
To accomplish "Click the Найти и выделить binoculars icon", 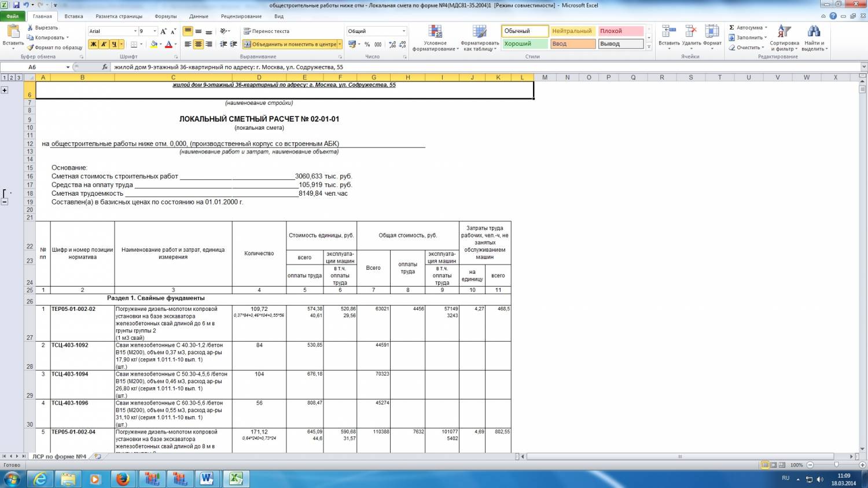I will tap(814, 32).
